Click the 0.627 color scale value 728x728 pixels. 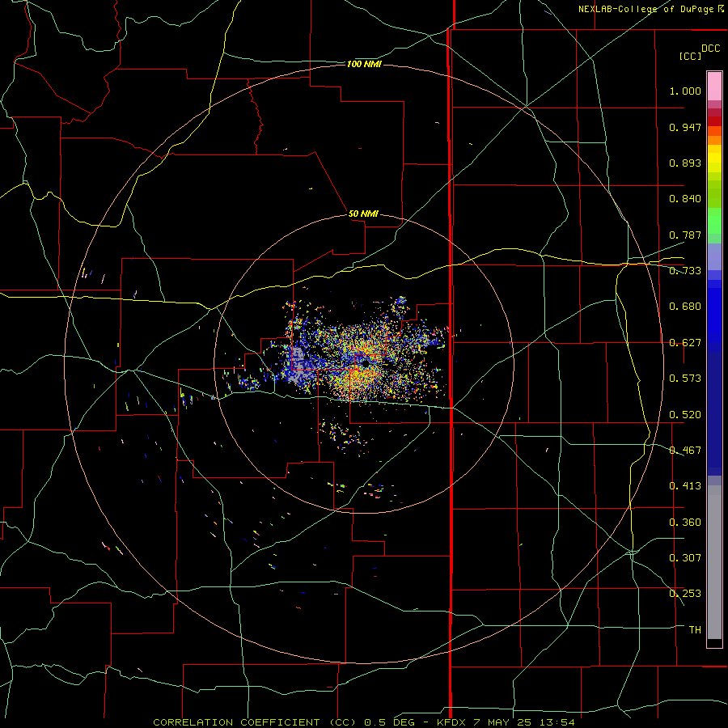pos(685,343)
